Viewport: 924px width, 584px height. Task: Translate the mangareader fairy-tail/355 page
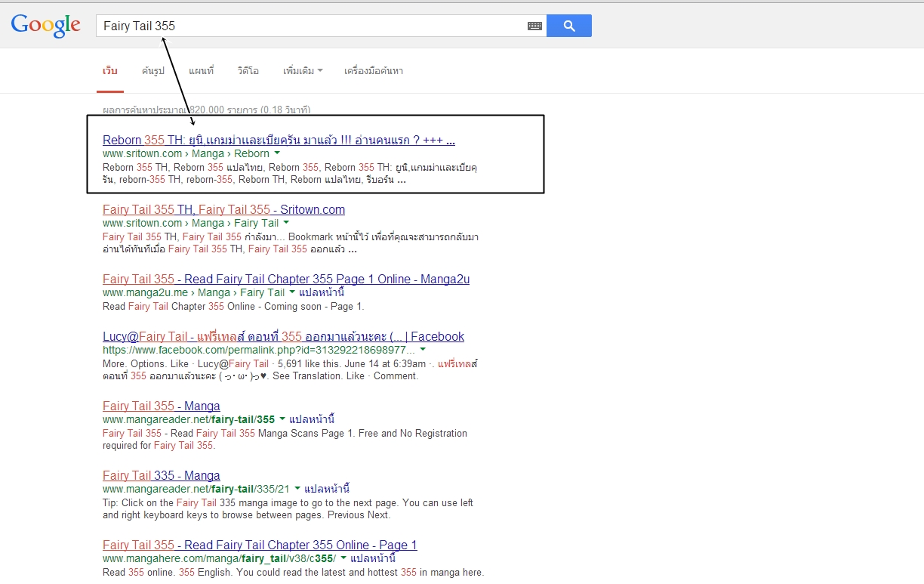tap(312, 419)
